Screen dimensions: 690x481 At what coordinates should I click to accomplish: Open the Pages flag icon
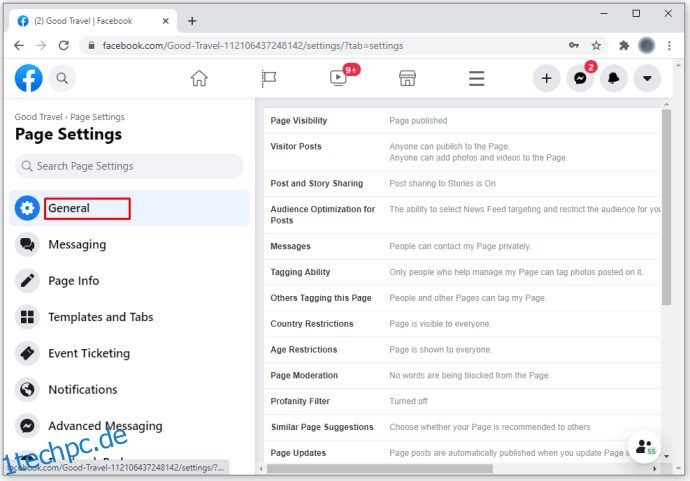point(268,78)
